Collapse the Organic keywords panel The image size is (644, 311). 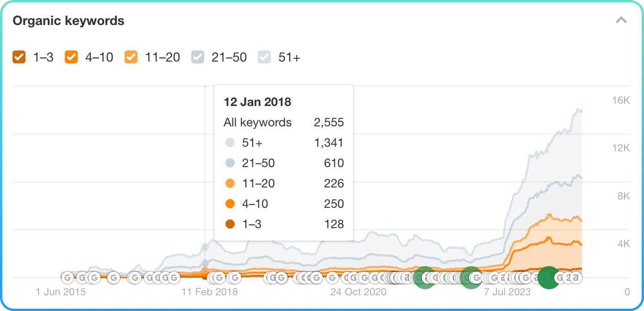pyautogui.click(x=621, y=20)
